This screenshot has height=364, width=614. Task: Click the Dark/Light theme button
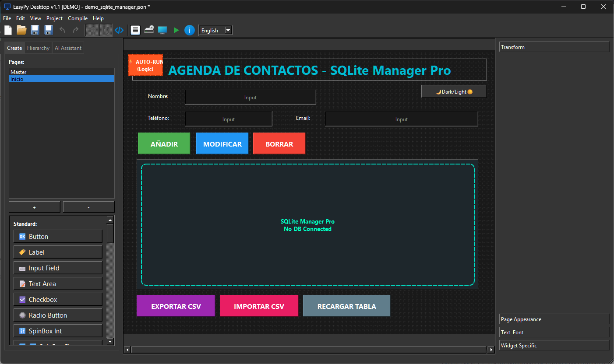(454, 91)
